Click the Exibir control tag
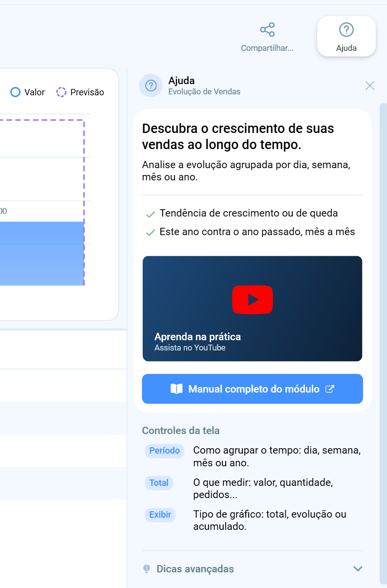 pos(160,515)
